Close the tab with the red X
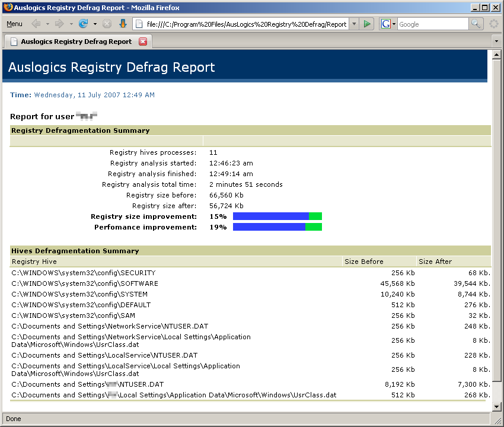This screenshot has height=427, width=504. (x=143, y=42)
